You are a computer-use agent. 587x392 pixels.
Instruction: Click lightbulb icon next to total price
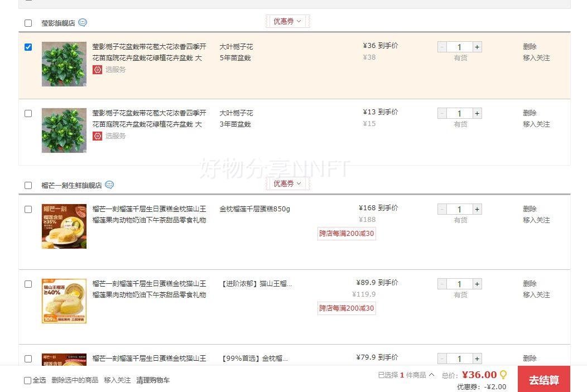click(x=503, y=375)
